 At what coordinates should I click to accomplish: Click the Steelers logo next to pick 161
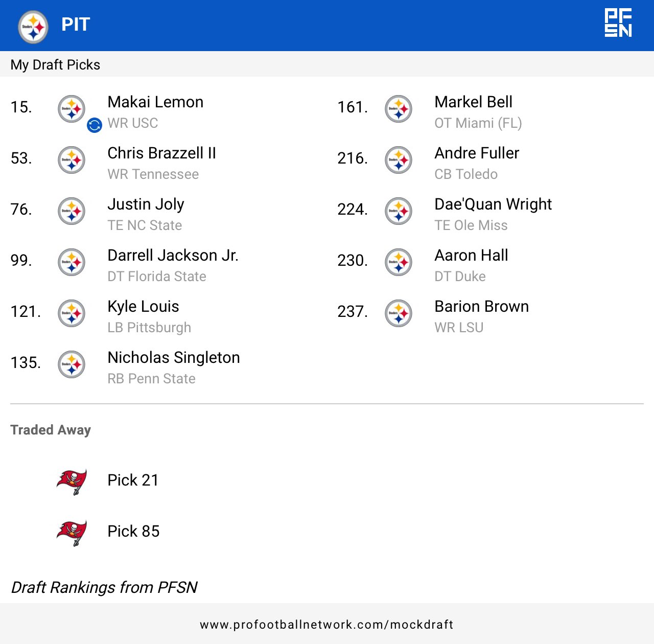[399, 109]
